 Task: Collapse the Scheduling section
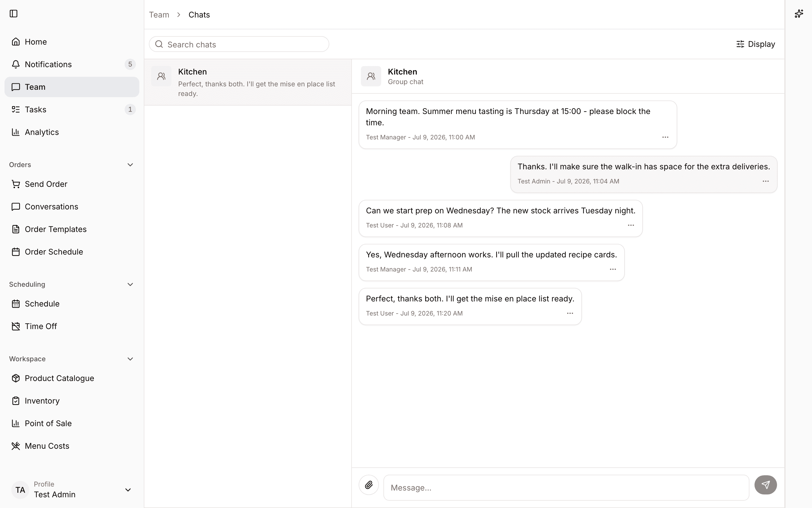tap(130, 284)
